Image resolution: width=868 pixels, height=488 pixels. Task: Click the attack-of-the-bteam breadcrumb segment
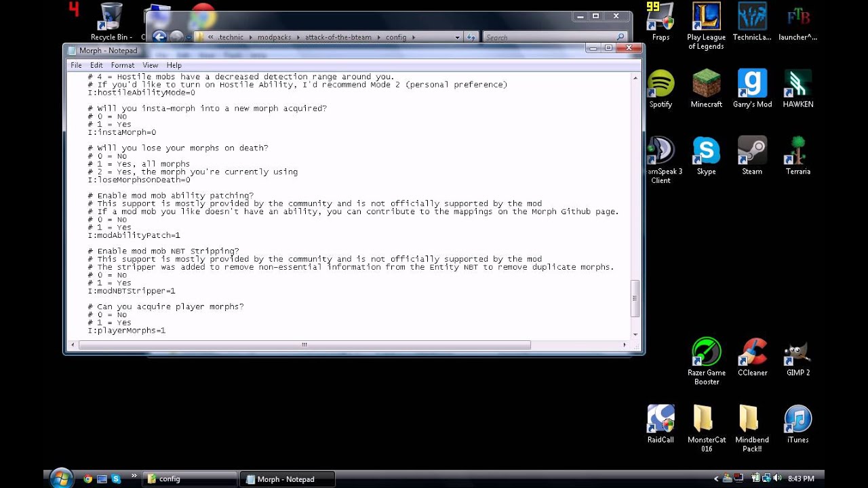point(338,37)
